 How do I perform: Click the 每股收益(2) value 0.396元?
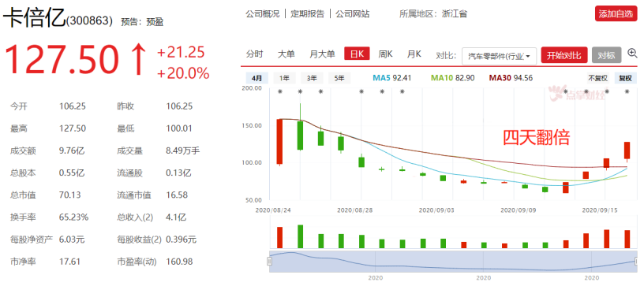(x=182, y=240)
